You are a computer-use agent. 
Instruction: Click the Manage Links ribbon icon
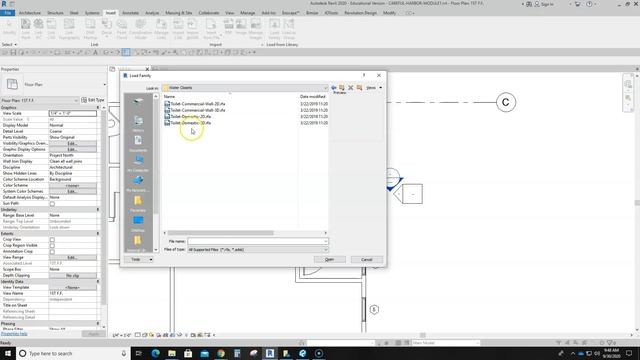click(x=161, y=29)
